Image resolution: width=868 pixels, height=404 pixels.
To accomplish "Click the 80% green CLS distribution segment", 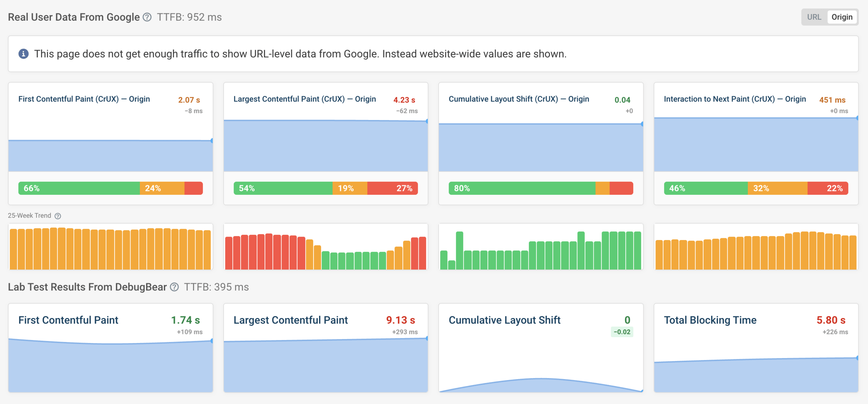I will coord(521,188).
